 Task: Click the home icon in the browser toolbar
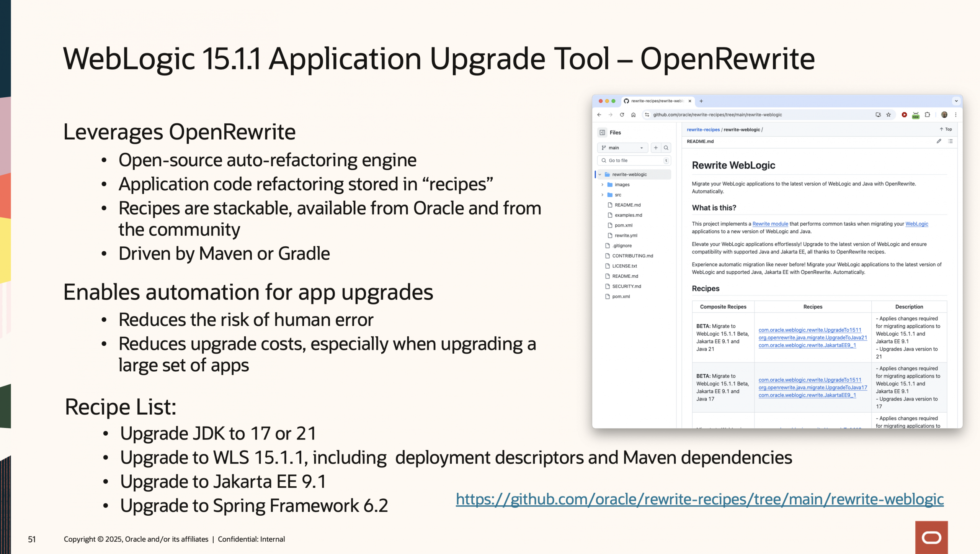click(x=634, y=115)
